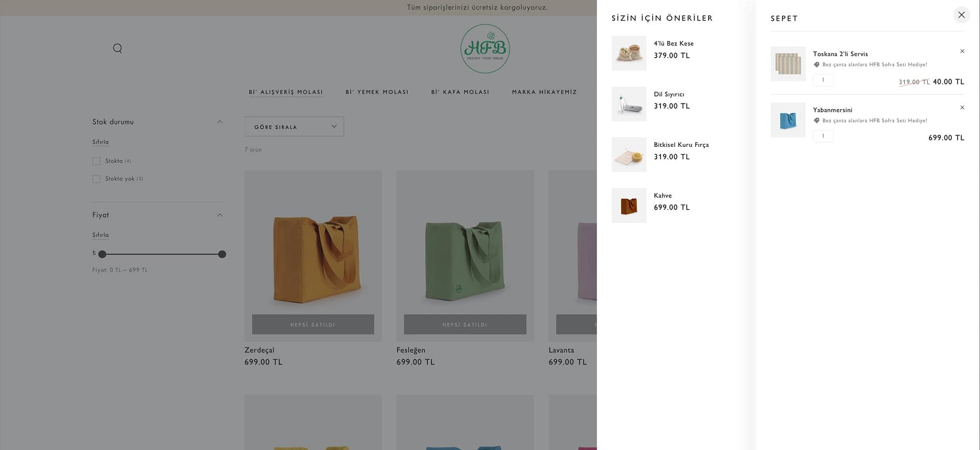Select 4'lü Bez Kese recommendation title
The width and height of the screenshot is (980, 450).
click(x=674, y=43)
